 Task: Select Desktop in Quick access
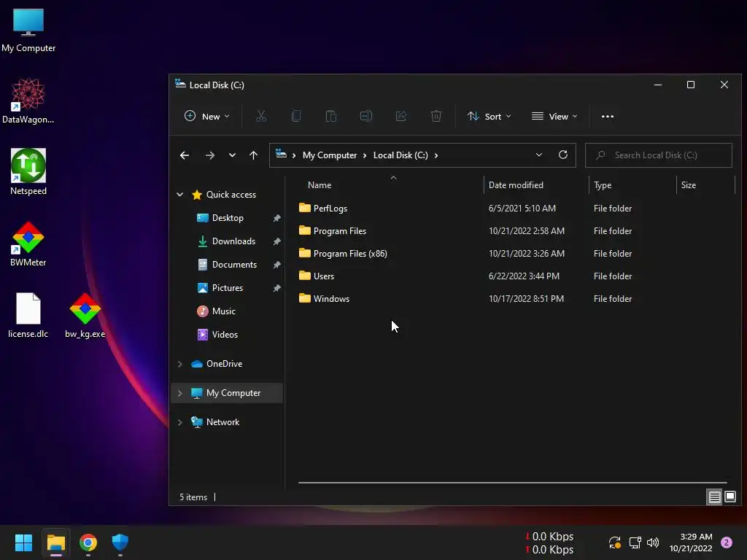point(228,217)
